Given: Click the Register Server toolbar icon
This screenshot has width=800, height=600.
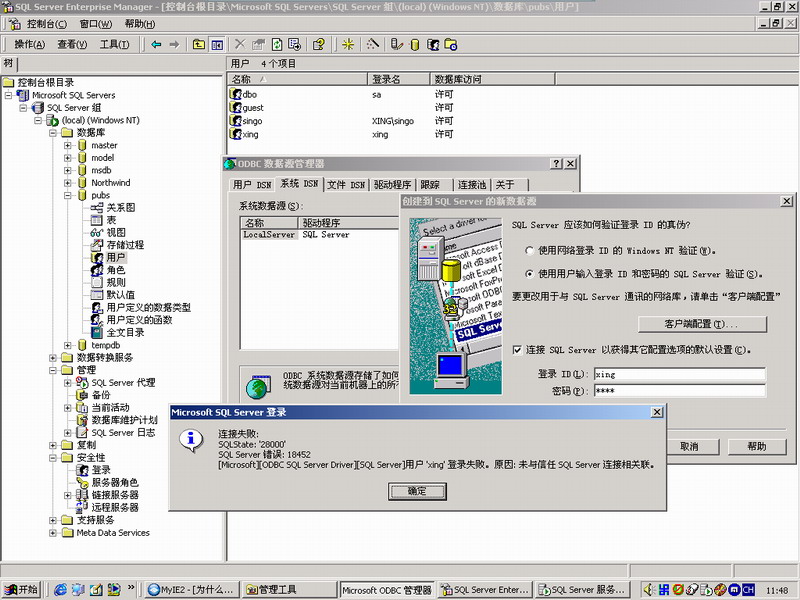Looking at the screenshot, I should [397, 45].
